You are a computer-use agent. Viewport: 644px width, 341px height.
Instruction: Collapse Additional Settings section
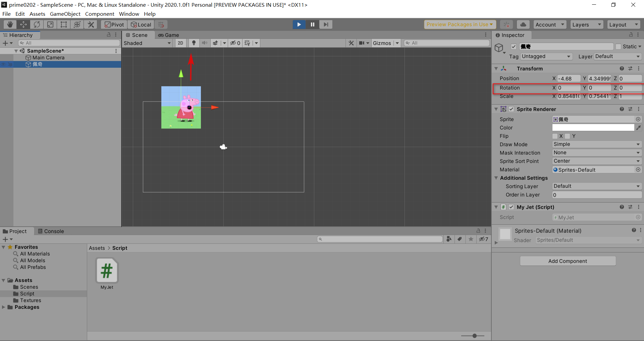point(496,178)
